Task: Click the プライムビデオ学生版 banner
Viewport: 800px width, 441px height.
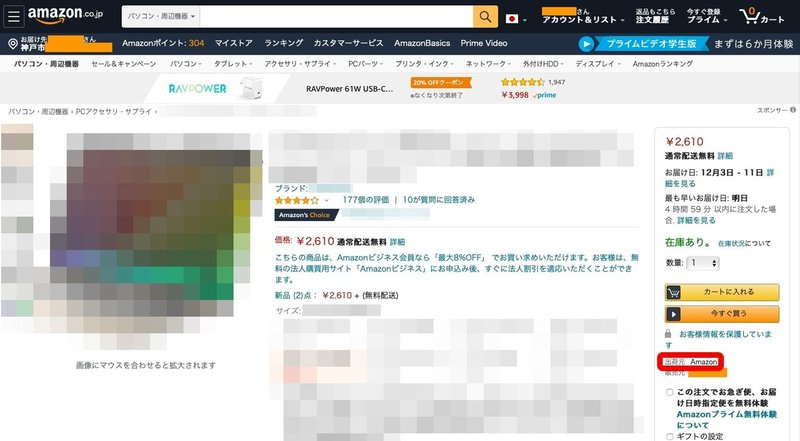Action: tap(652, 44)
